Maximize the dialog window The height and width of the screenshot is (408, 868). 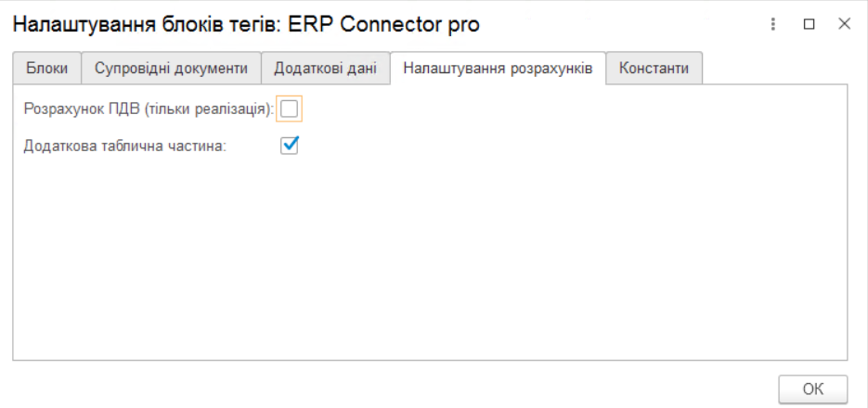pos(809,25)
